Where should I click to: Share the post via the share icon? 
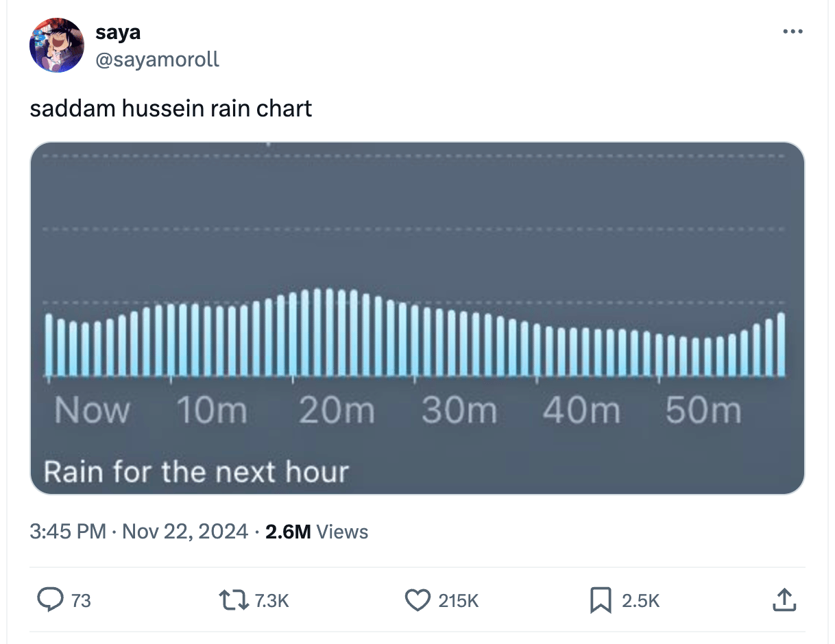tap(784, 600)
